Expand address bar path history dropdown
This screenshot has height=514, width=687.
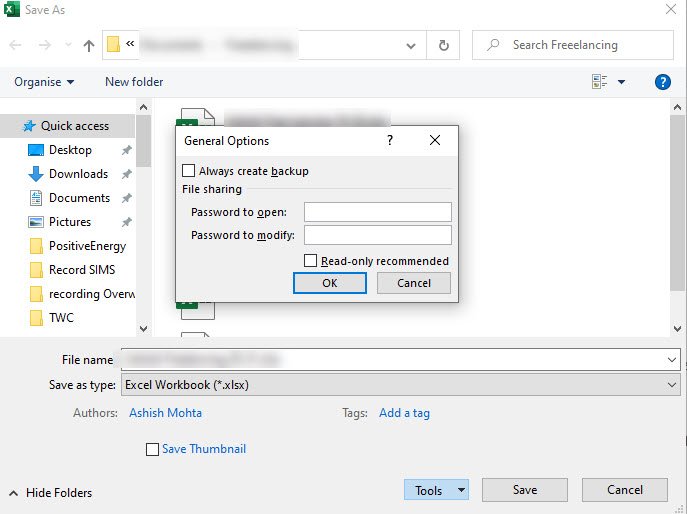pos(411,45)
